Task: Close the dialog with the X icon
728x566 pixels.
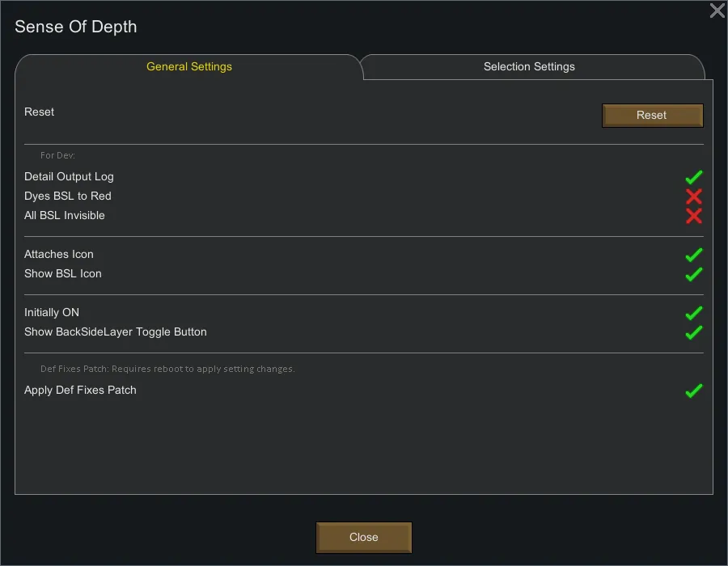Action: pyautogui.click(x=717, y=11)
